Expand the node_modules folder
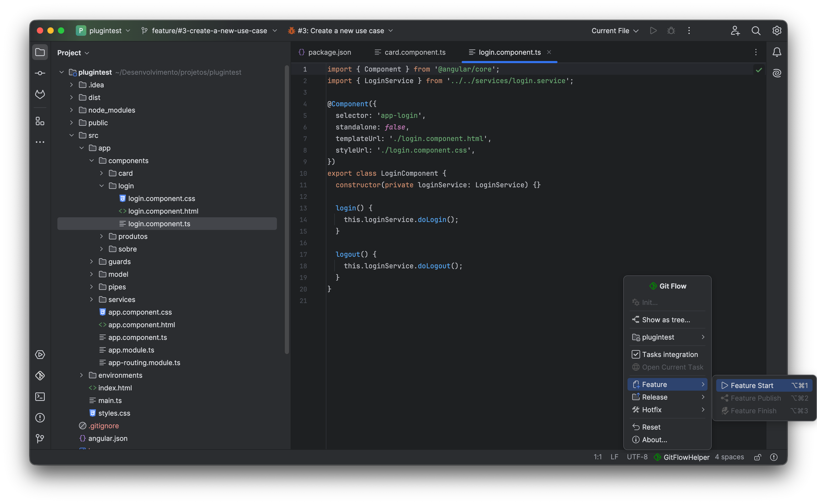This screenshot has width=817, height=504. point(71,110)
